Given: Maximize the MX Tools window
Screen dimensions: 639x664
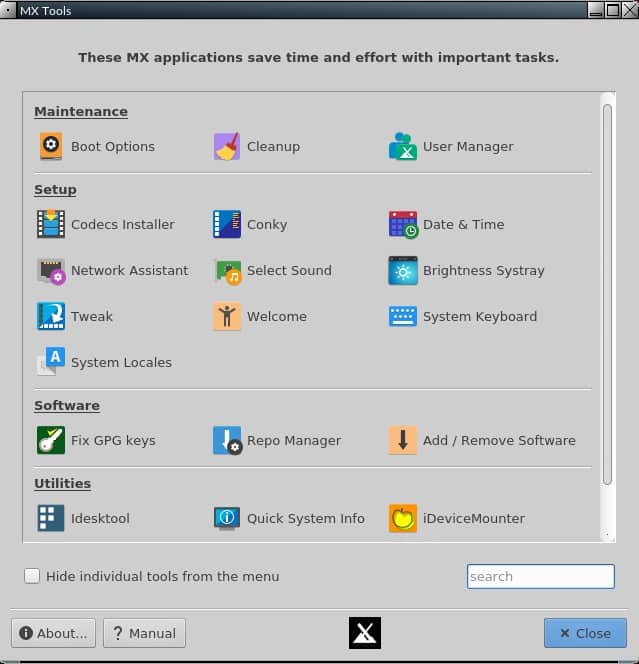Looking at the screenshot, I should point(612,9).
